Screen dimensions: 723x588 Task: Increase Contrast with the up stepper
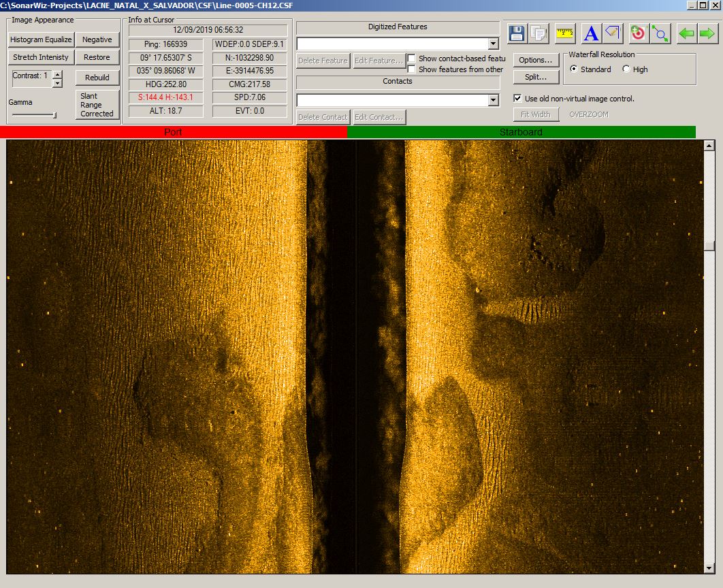point(57,75)
